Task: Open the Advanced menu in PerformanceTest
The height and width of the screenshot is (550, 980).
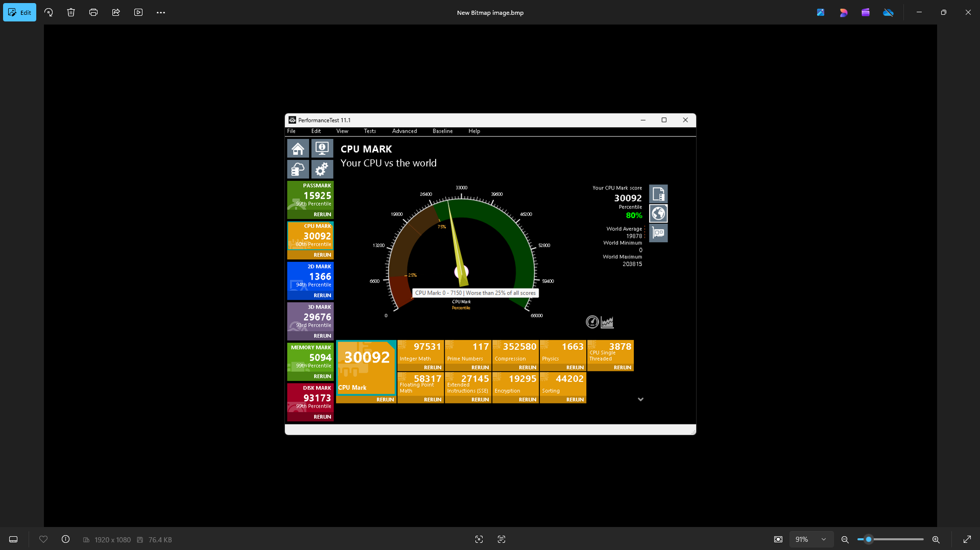Action: coord(404,131)
